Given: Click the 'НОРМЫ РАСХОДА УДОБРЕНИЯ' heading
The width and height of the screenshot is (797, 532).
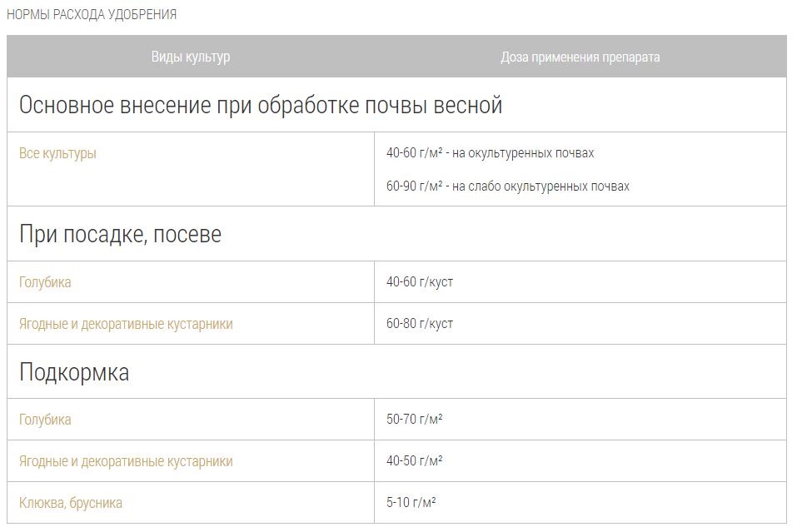Looking at the screenshot, I should (x=92, y=15).
